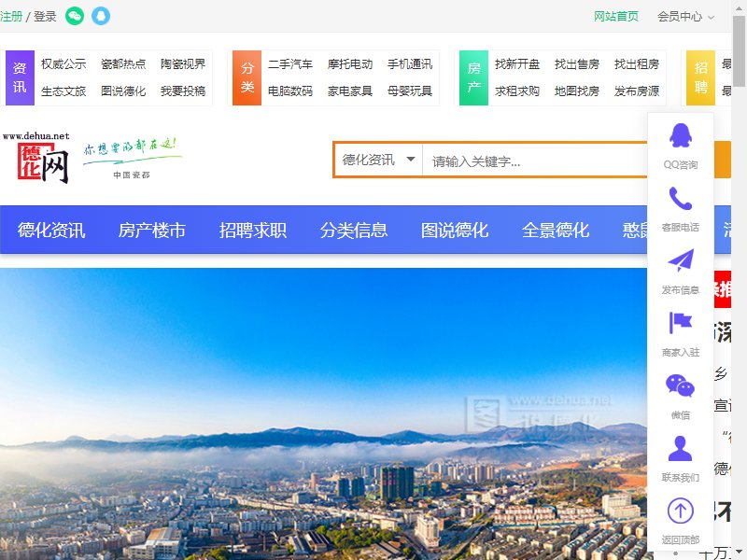
Task: Open the 陶瓷视界 link
Action: [183, 63]
